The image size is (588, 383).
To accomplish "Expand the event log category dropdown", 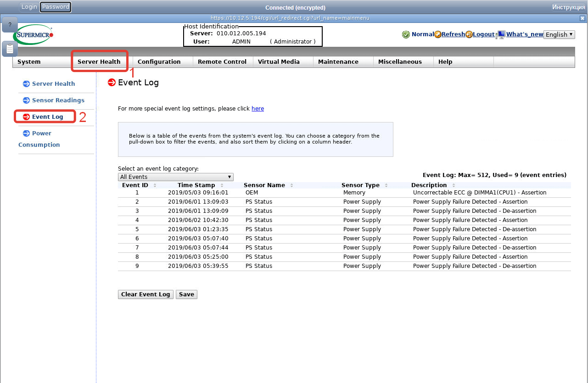I will [x=175, y=177].
